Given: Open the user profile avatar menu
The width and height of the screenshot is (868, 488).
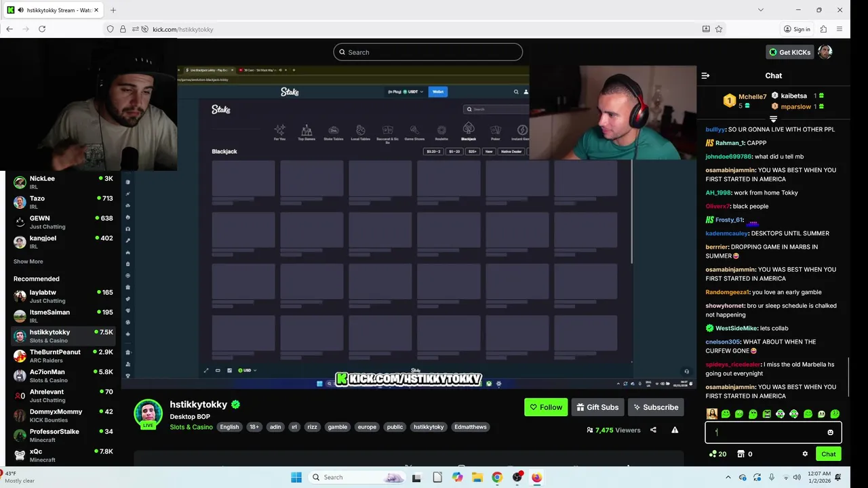Looking at the screenshot, I should coord(825,52).
